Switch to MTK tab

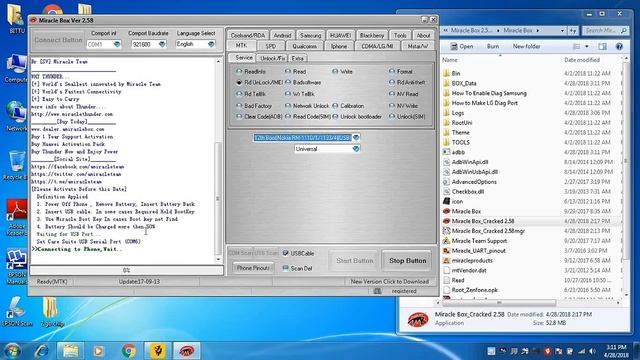[x=241, y=46]
